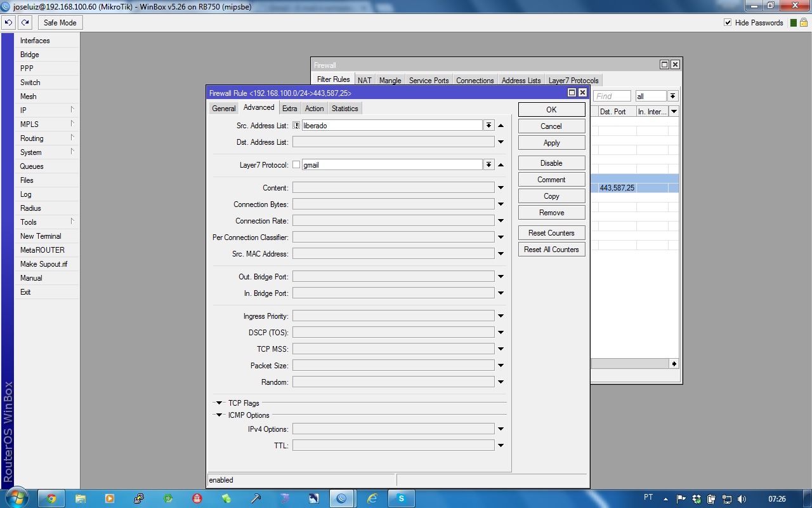Image resolution: width=812 pixels, height=508 pixels.
Task: Click the red circular taskbar icon
Action: click(x=197, y=498)
